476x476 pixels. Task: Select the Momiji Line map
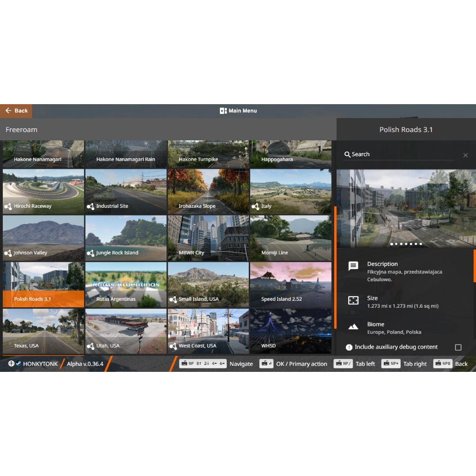pyautogui.click(x=291, y=238)
